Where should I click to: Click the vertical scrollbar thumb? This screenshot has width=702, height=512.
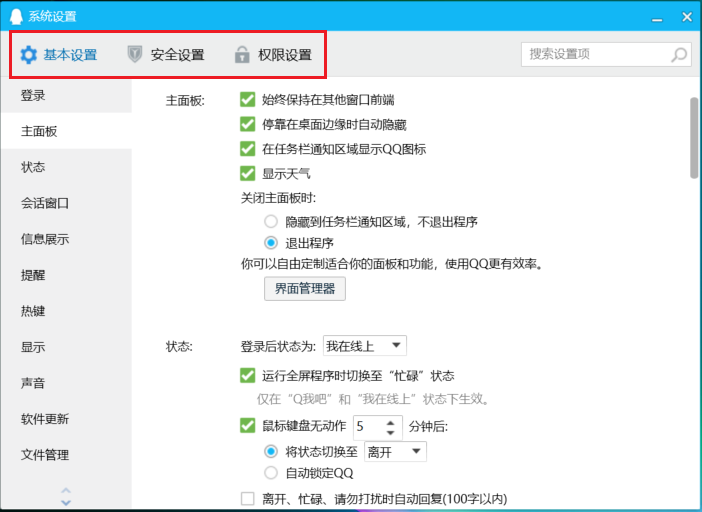[x=694, y=138]
